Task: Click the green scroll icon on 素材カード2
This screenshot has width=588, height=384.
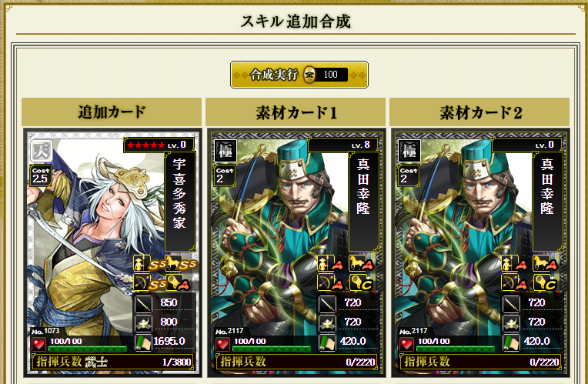Action: tap(511, 342)
